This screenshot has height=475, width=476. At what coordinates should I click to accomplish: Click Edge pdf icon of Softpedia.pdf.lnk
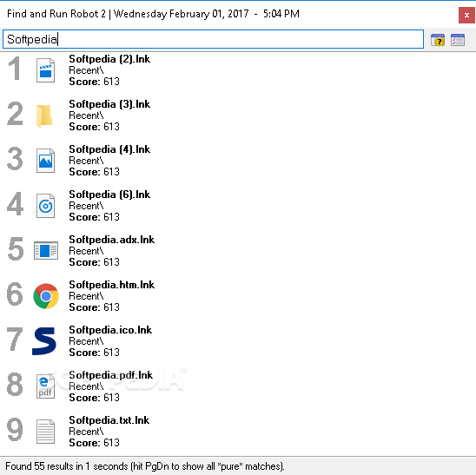coord(45,386)
